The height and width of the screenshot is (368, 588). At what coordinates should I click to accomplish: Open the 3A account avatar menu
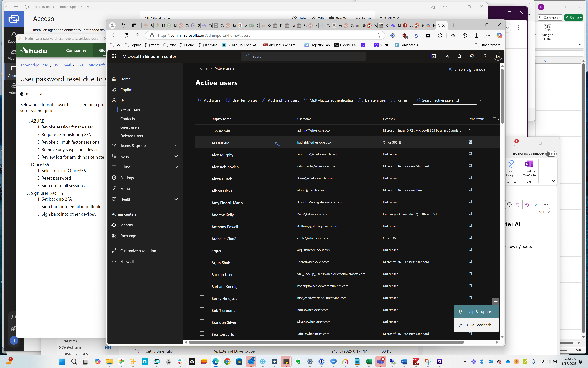pos(498,56)
